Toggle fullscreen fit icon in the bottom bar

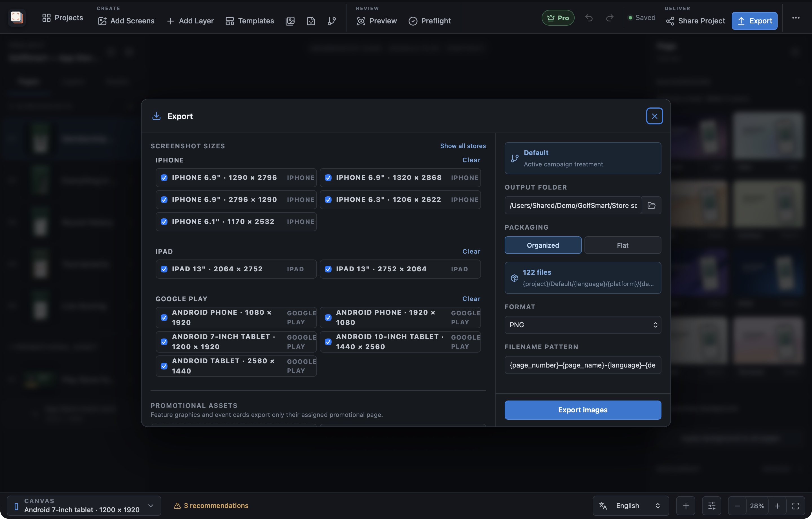pos(795,505)
